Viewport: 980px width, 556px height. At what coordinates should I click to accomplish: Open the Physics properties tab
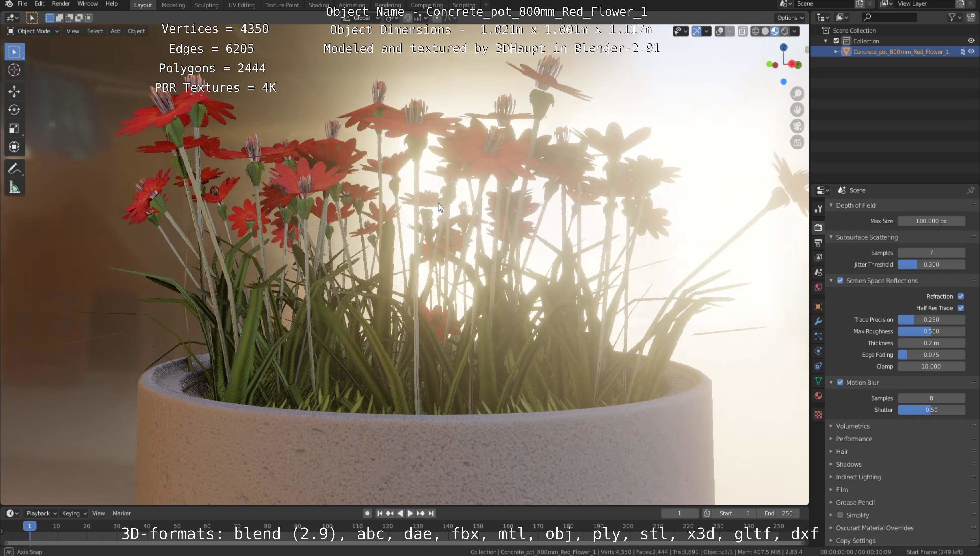point(818,351)
